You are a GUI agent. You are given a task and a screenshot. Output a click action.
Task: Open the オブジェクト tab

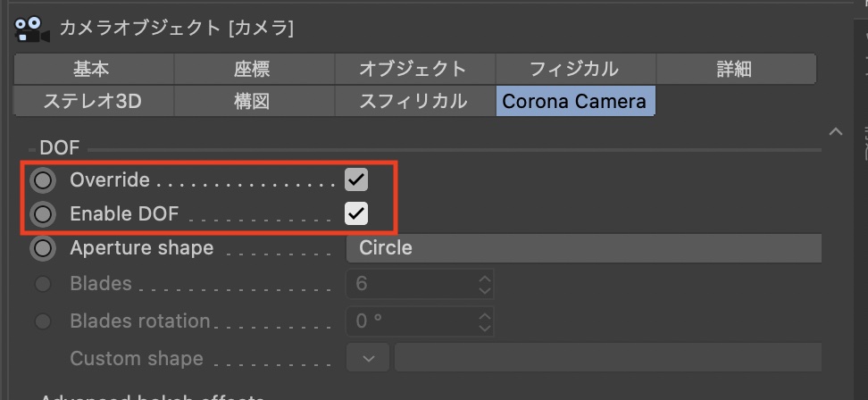pos(413,69)
